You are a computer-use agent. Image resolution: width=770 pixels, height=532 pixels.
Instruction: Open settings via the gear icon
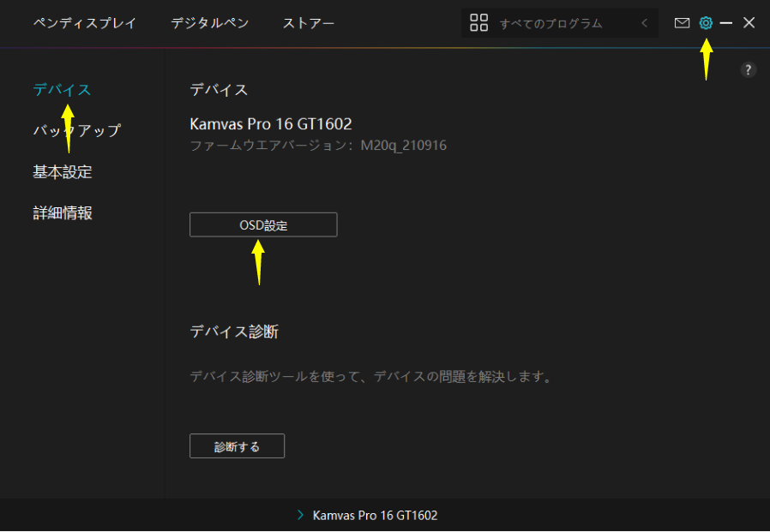(x=706, y=23)
